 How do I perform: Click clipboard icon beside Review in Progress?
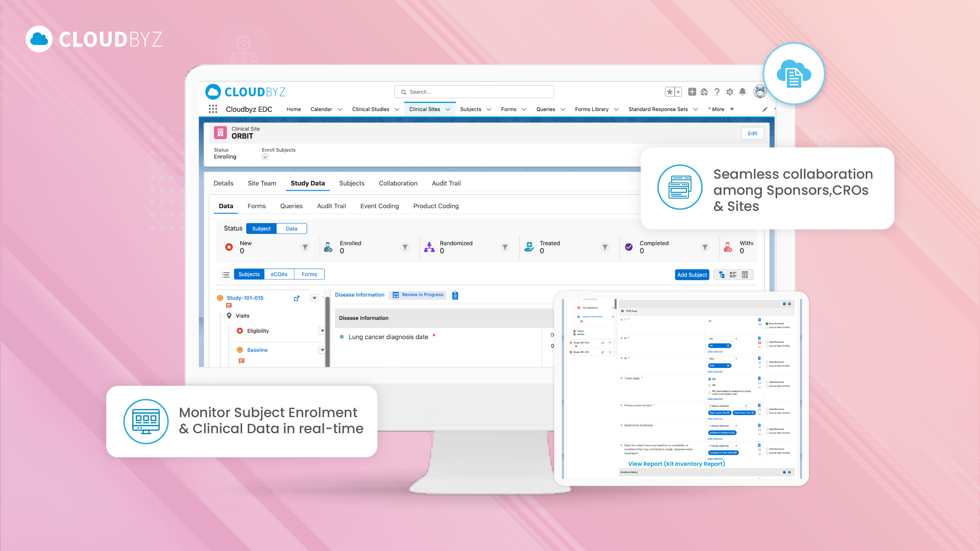tap(455, 295)
